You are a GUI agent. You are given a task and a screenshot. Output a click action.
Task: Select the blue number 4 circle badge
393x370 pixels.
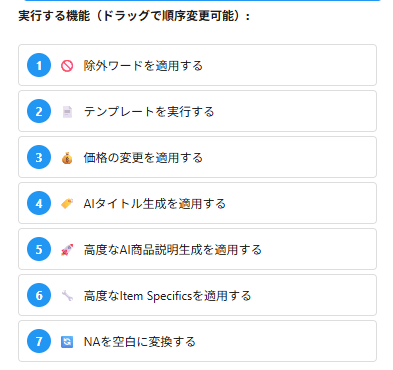pyautogui.click(x=39, y=203)
